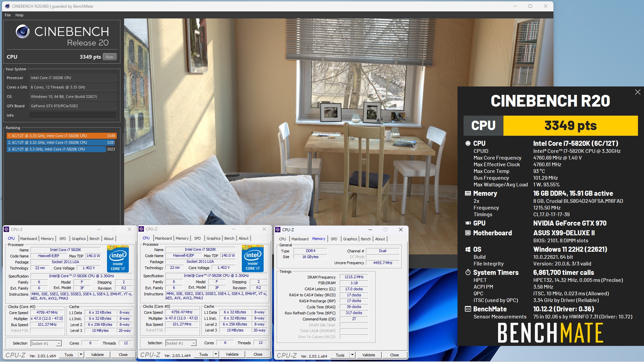The height and width of the screenshot is (362, 644).
Task: Click Close button in right CPU-Z
Action: pyautogui.click(x=394, y=355)
